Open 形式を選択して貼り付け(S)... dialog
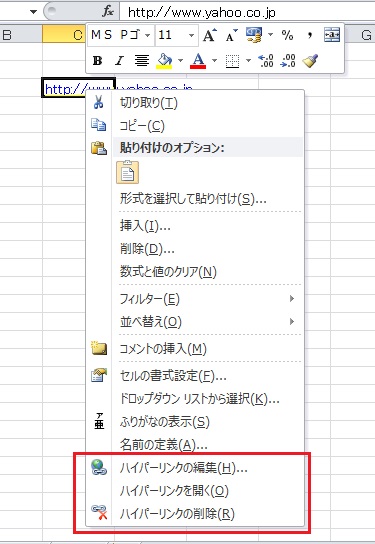375x544 pixels. (x=195, y=199)
